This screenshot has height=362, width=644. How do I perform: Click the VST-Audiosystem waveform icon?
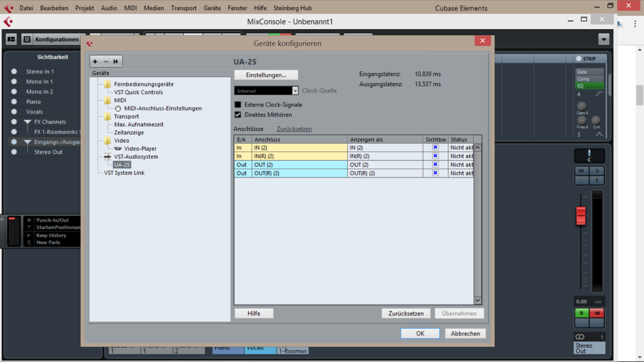pyautogui.click(x=107, y=156)
